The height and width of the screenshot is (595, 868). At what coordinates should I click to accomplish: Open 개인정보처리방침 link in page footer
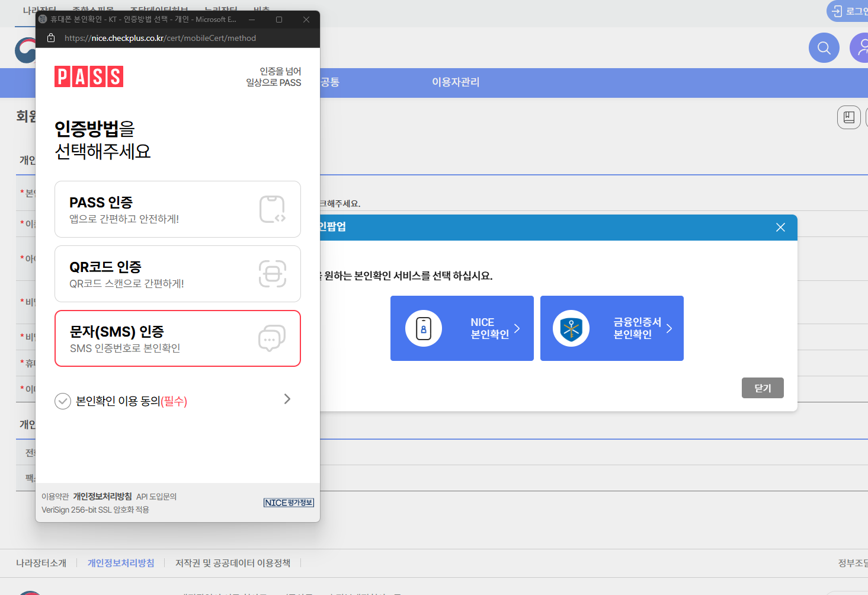click(x=121, y=563)
